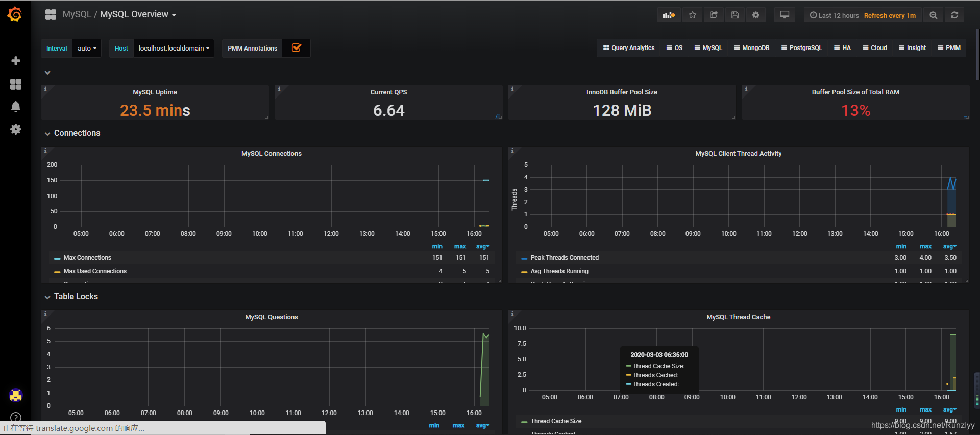Viewport: 980px width, 435px height.
Task: Open Alerting bell icon in sidebar
Action: coord(16,107)
